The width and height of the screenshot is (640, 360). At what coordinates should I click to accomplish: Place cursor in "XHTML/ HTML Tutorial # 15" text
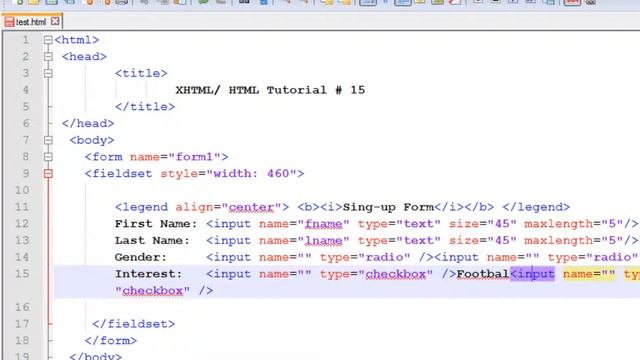pos(270,90)
